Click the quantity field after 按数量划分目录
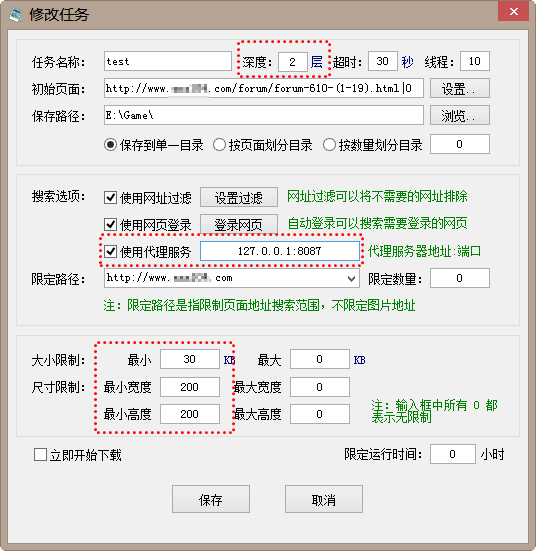The width and height of the screenshot is (536, 551). point(460,144)
